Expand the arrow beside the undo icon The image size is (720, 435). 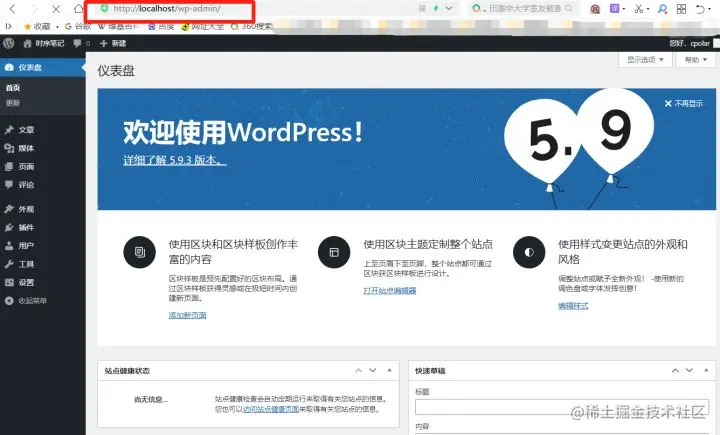709,10
